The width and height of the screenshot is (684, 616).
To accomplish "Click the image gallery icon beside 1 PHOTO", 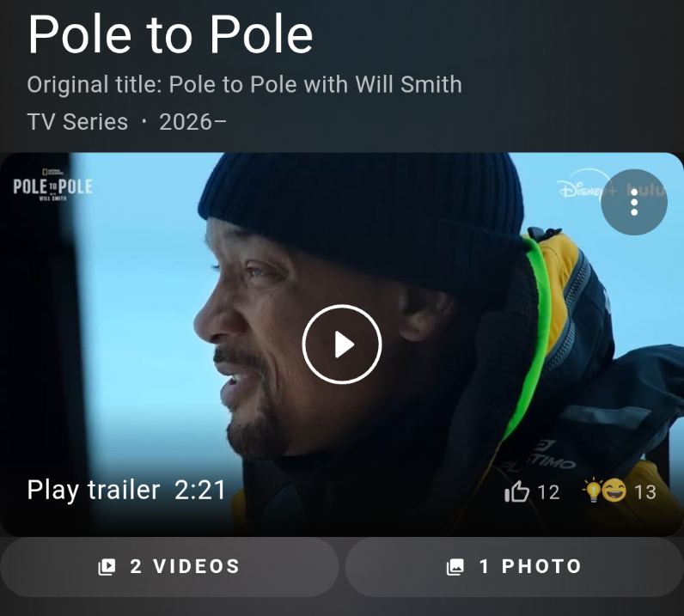I will pos(455,567).
